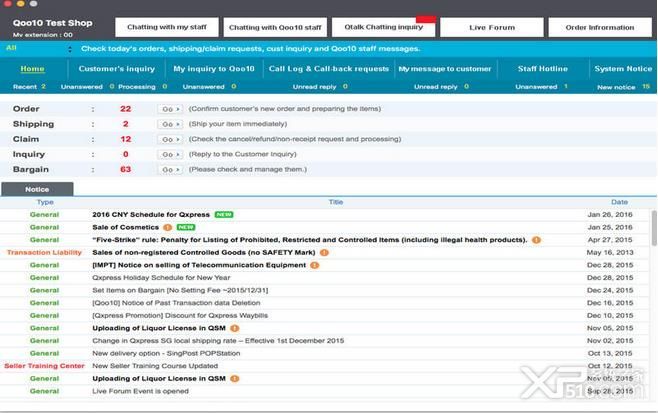Open Qxpress Holiday Schedule for New Year

coord(161,278)
